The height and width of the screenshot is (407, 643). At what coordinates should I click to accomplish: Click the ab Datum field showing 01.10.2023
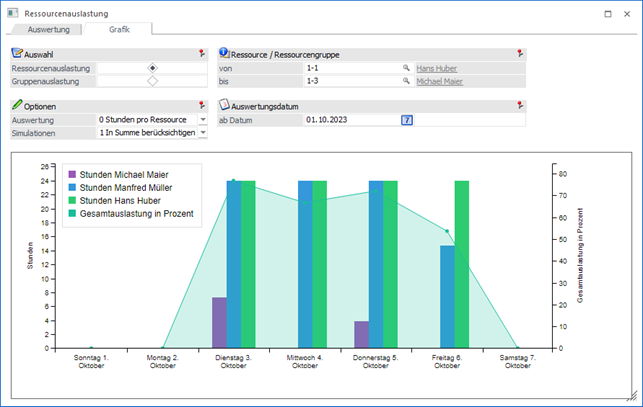click(350, 120)
